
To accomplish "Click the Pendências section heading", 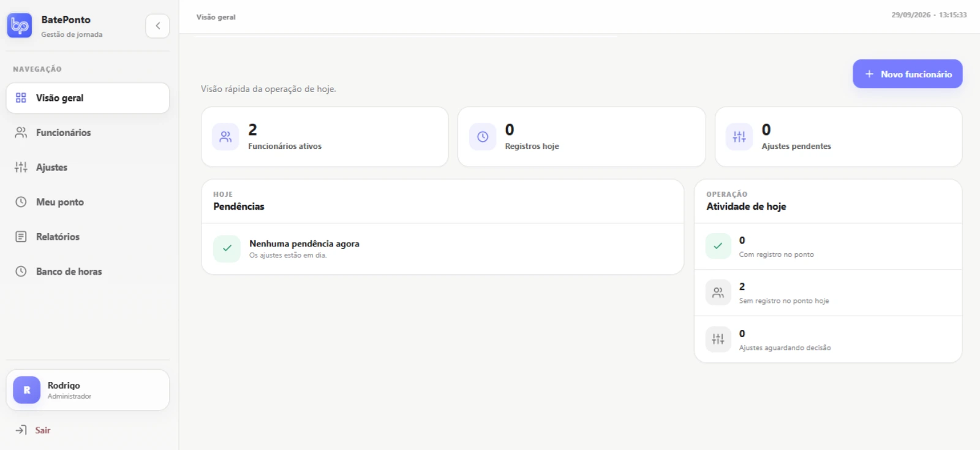I will pos(239,207).
